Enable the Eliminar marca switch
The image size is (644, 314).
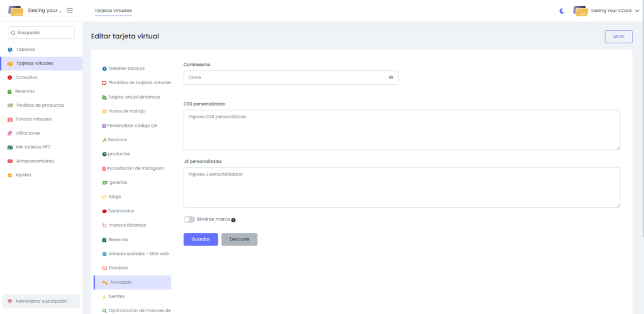click(x=189, y=220)
